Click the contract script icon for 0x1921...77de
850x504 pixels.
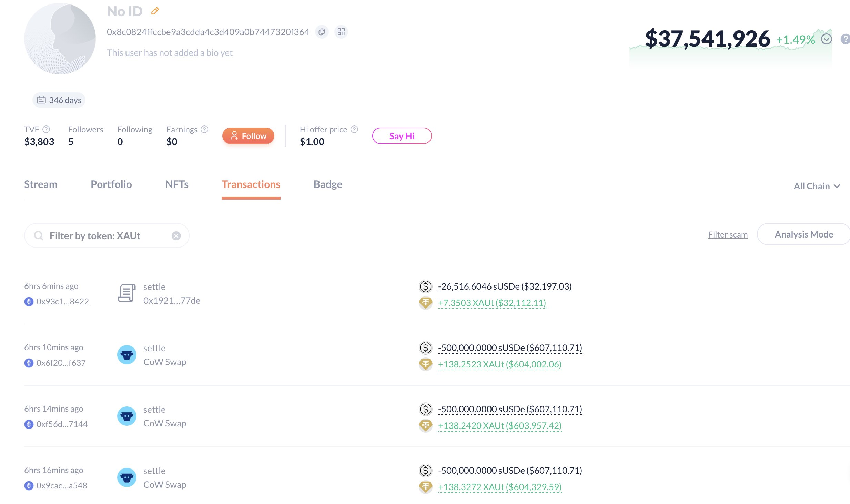pyautogui.click(x=127, y=293)
